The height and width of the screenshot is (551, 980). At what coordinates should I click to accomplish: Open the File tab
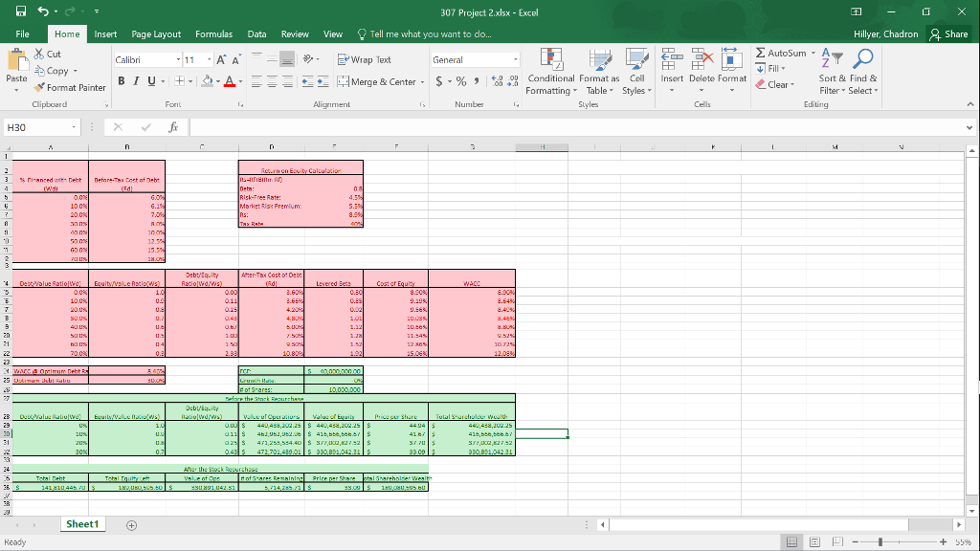(x=23, y=34)
